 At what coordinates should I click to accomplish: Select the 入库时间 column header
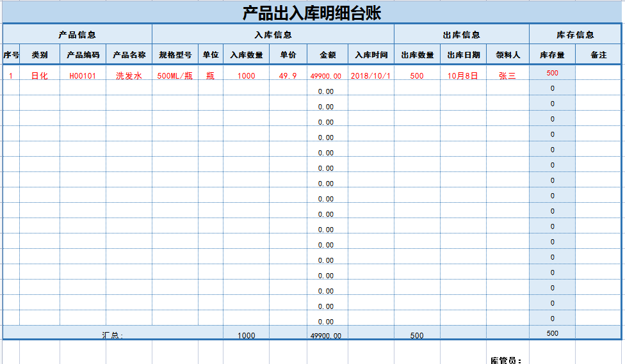[x=371, y=54]
